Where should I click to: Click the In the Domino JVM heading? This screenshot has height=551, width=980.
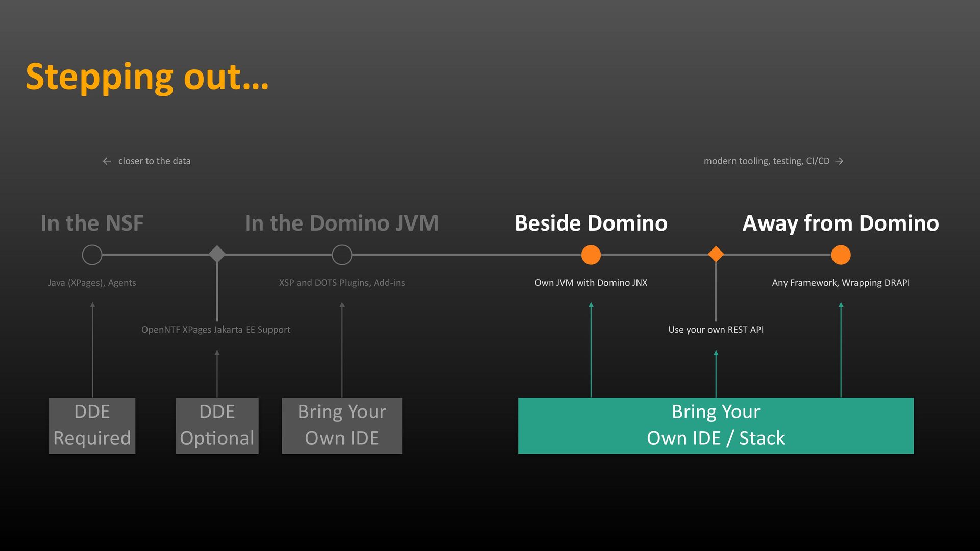coord(341,223)
